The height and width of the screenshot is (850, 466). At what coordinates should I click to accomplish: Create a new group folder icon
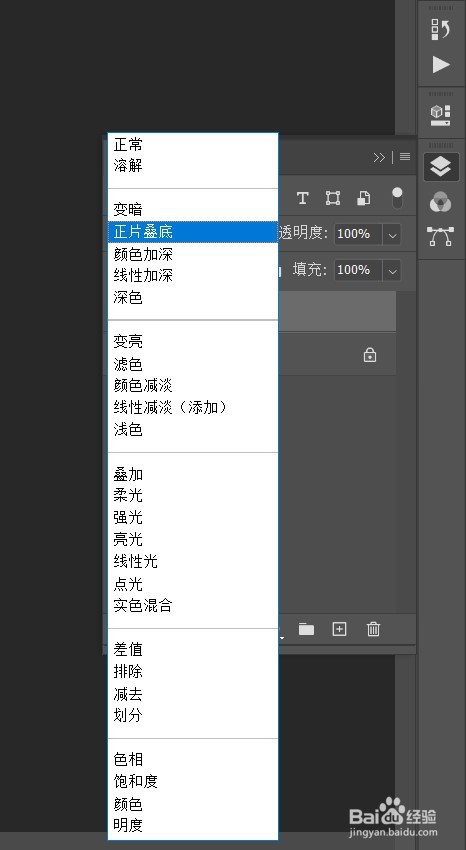point(306,629)
